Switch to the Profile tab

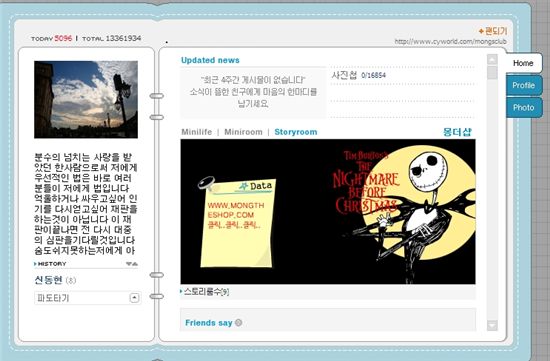(524, 85)
